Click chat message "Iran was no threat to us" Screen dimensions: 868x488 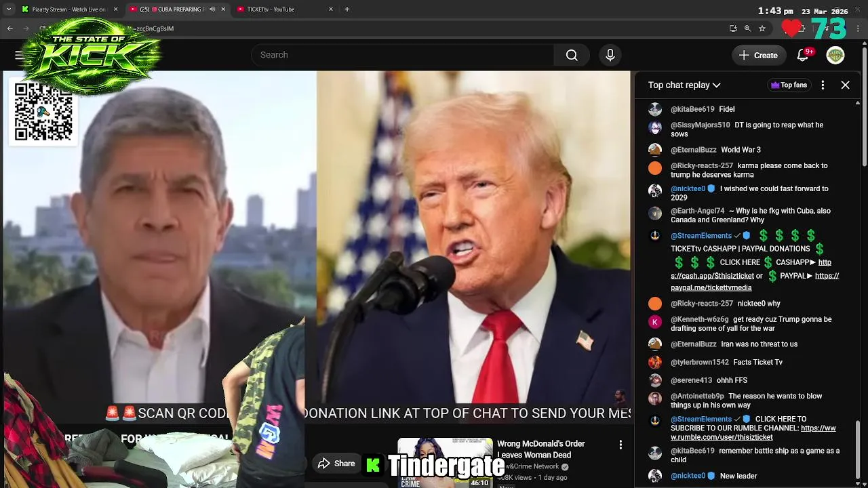coord(759,344)
